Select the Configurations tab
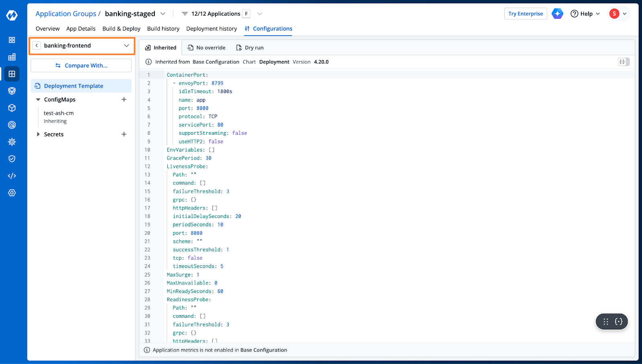Screen dimensions: 642x364 coord(268,28)
